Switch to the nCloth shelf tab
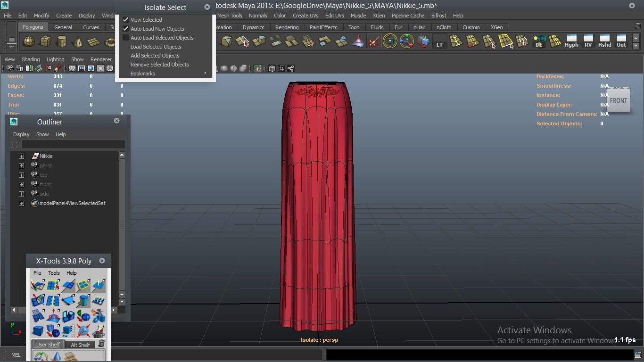 point(444,27)
